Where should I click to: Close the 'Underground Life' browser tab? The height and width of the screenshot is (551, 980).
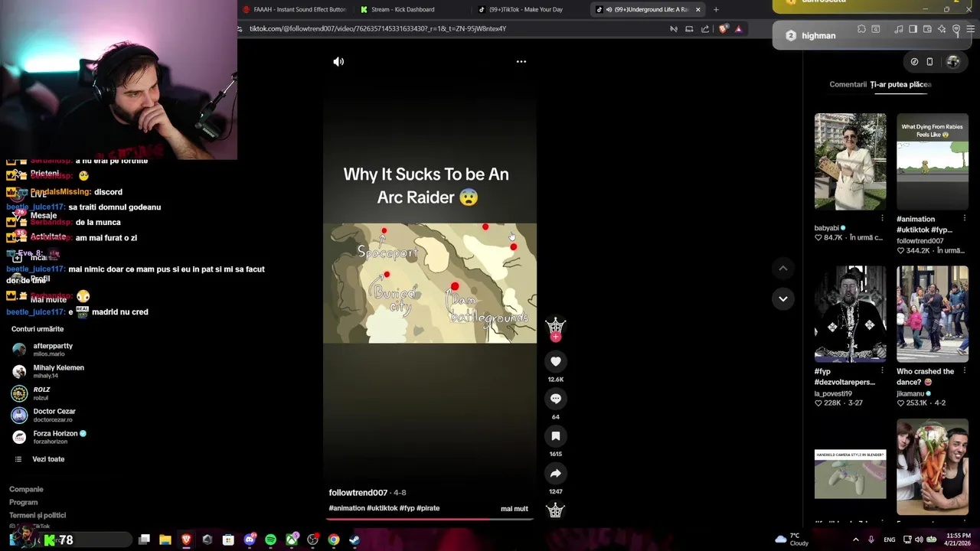coord(697,9)
